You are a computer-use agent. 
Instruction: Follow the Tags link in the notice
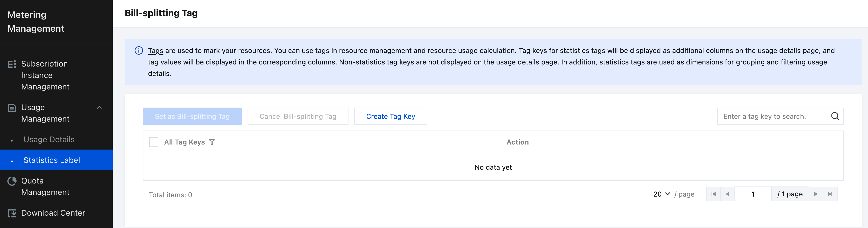click(156, 51)
